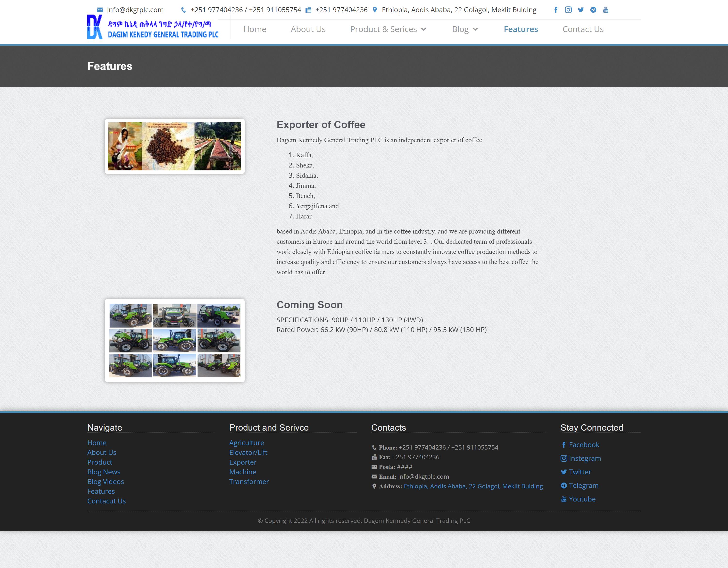This screenshot has height=568, width=728.
Task: Click the coffee production thumbnail image
Action: point(174,146)
